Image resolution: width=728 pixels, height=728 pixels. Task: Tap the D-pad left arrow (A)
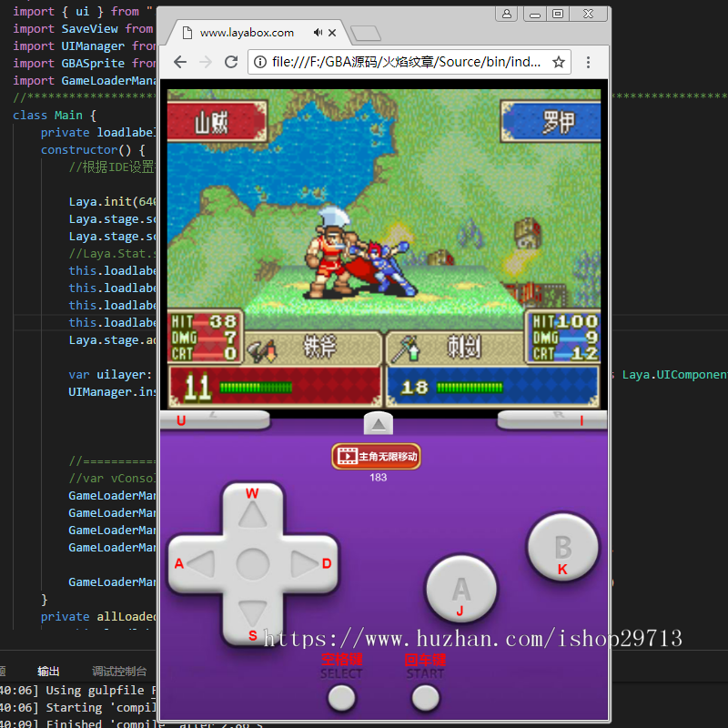click(199, 564)
